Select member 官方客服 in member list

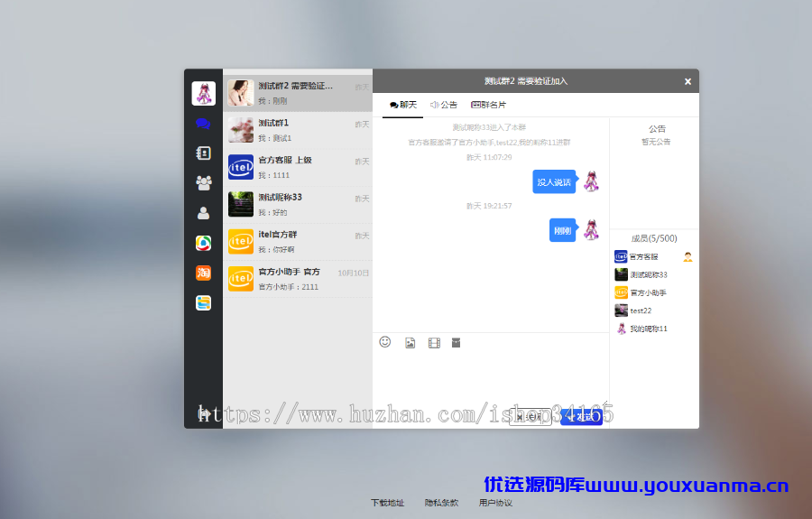pos(654,257)
